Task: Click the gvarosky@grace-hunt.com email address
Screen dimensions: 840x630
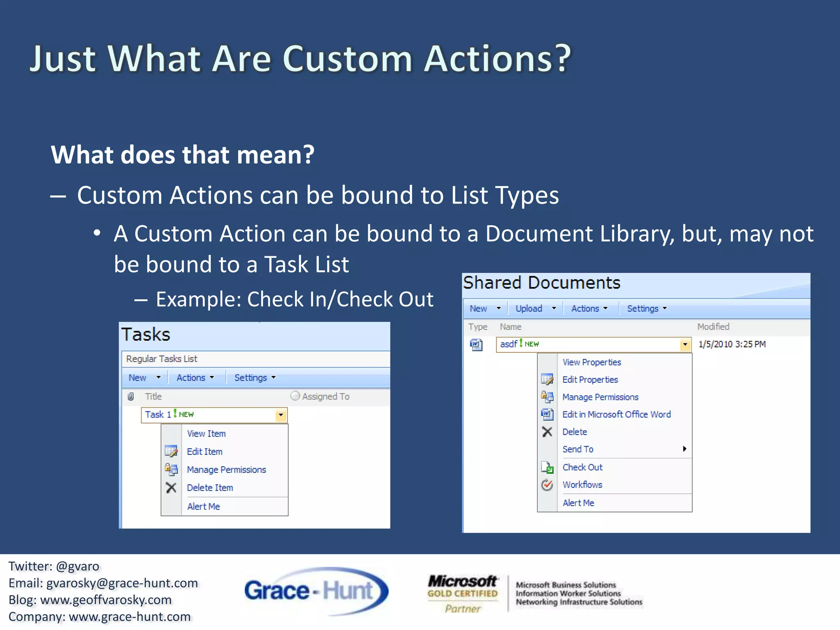Action: [x=122, y=583]
